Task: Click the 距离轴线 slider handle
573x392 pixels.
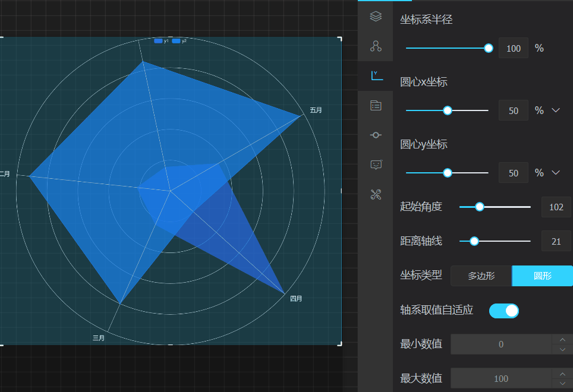Action: 474,241
